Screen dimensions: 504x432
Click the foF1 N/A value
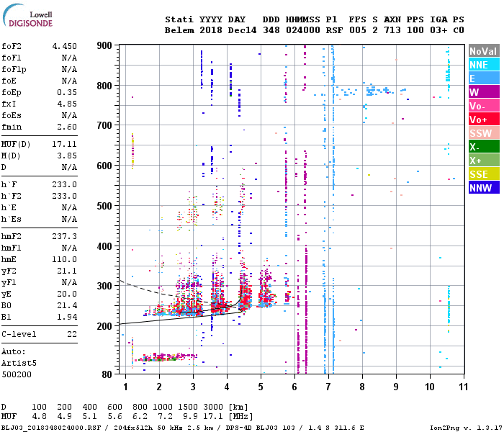(x=69, y=58)
